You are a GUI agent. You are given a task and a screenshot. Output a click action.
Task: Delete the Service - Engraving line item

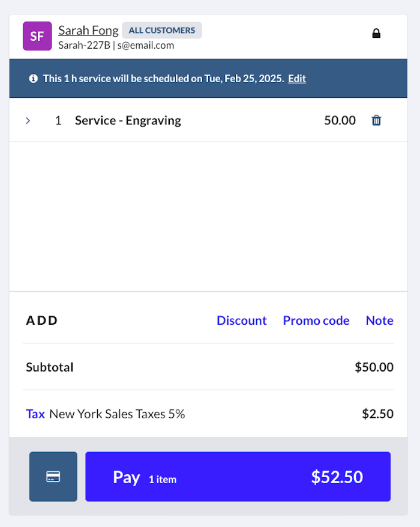click(x=376, y=121)
